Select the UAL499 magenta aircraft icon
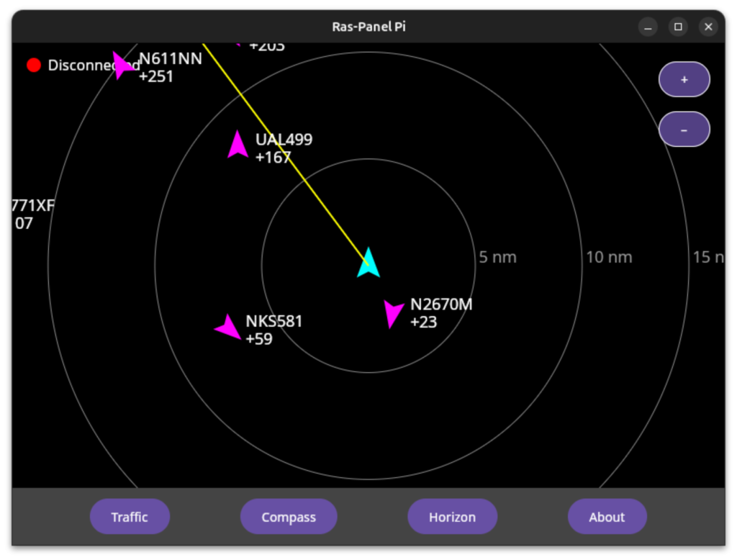Viewport: 737px width, 560px height. 238,145
